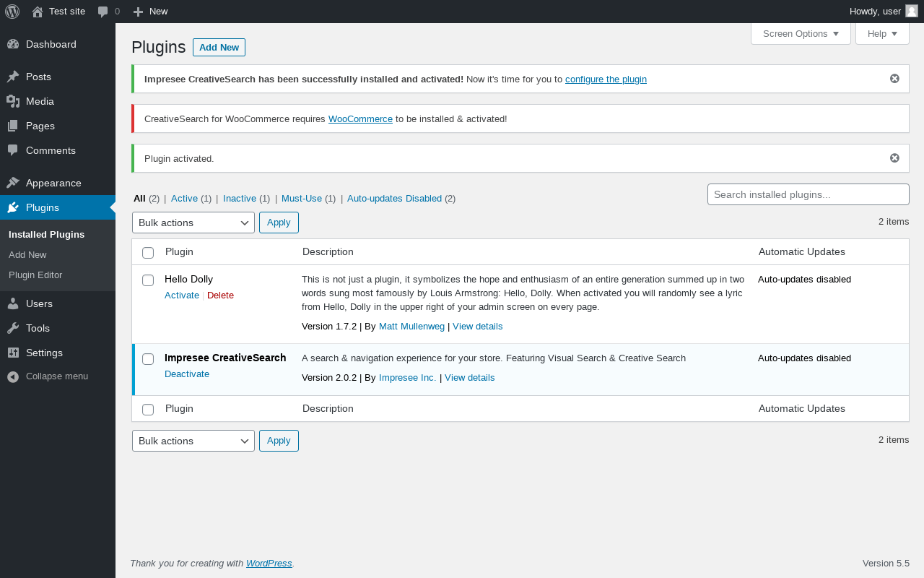Screen dimensions: 924x578
Task: Open the top Bulk actions dropdown
Action: point(193,223)
